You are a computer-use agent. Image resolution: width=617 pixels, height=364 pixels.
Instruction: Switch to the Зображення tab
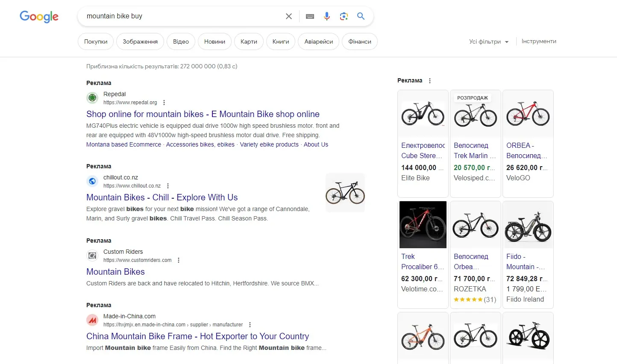pyautogui.click(x=140, y=41)
